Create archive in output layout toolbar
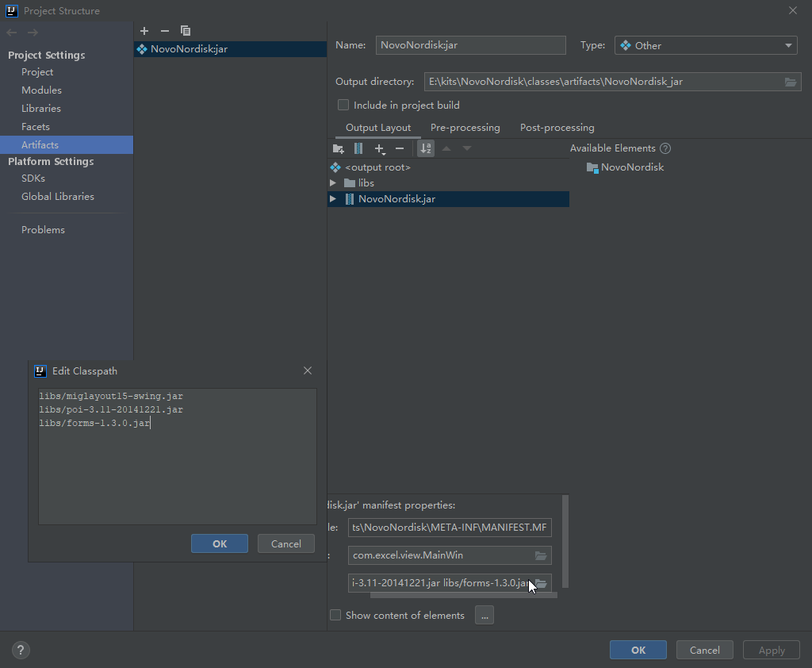 (x=358, y=148)
